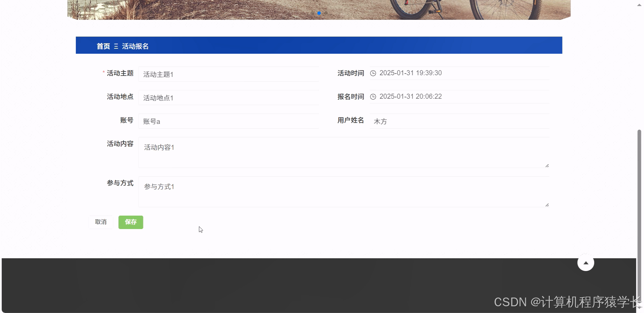Click the clock icon beside 活动时间
The width and height of the screenshot is (644, 313).
tap(373, 73)
